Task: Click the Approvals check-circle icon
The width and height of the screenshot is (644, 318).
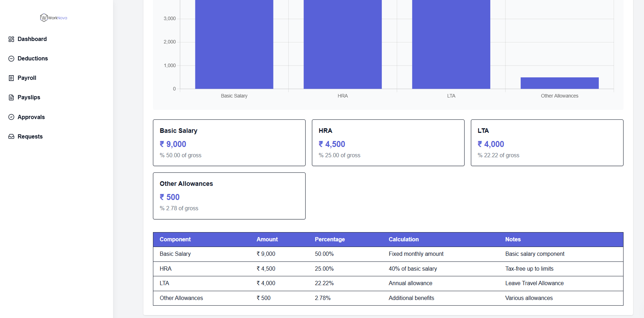Action: click(x=11, y=117)
